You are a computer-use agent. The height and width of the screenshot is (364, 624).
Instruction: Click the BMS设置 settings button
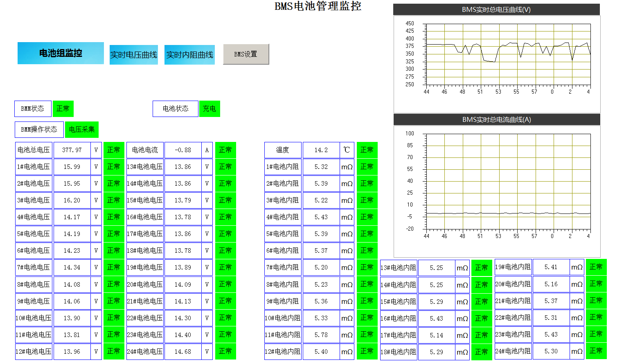coord(246,54)
